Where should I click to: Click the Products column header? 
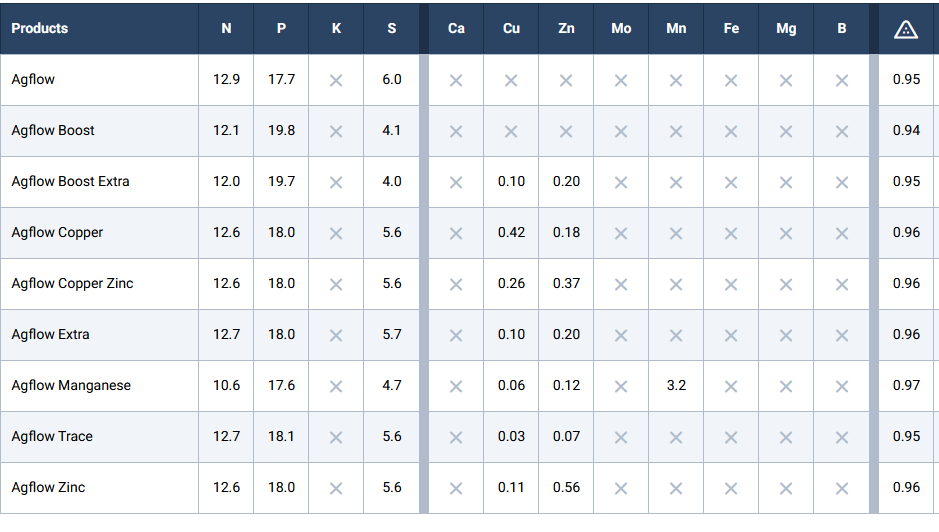point(40,28)
